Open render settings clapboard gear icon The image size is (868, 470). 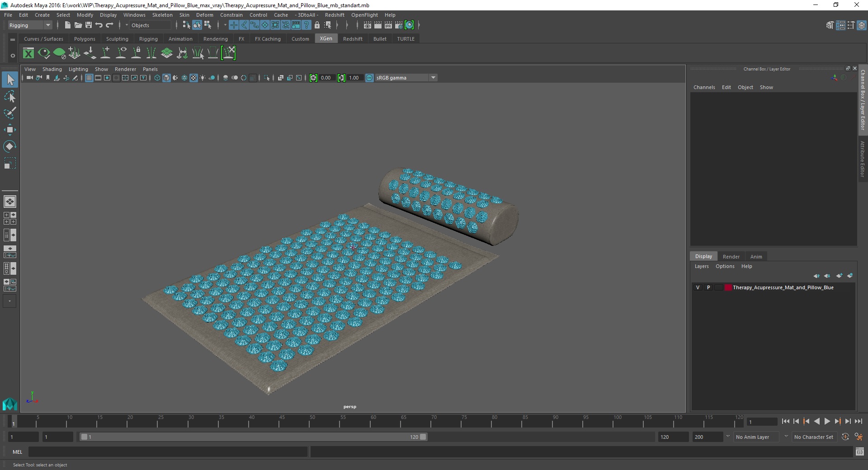(x=399, y=25)
